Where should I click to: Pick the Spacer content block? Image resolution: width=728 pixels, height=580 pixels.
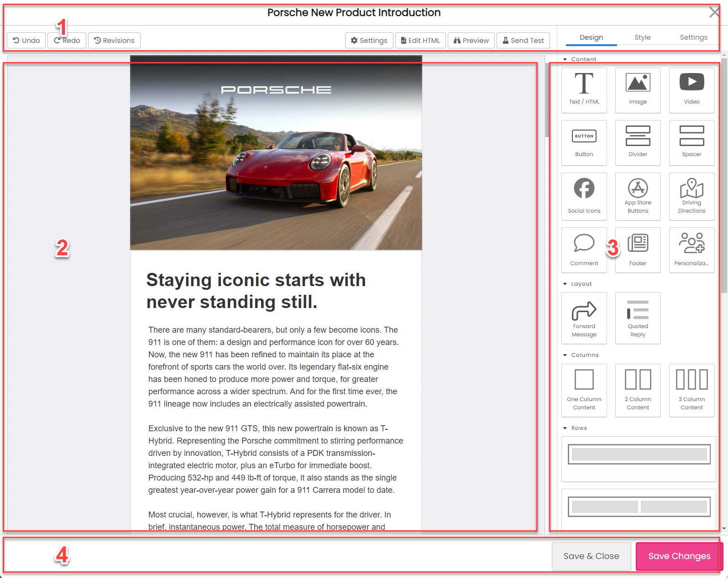tap(691, 143)
